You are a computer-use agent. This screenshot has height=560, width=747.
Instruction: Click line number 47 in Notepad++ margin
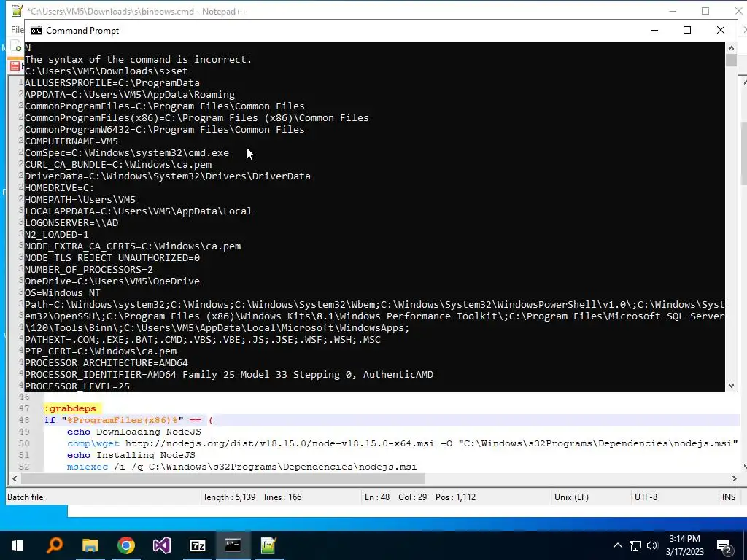(x=24, y=408)
